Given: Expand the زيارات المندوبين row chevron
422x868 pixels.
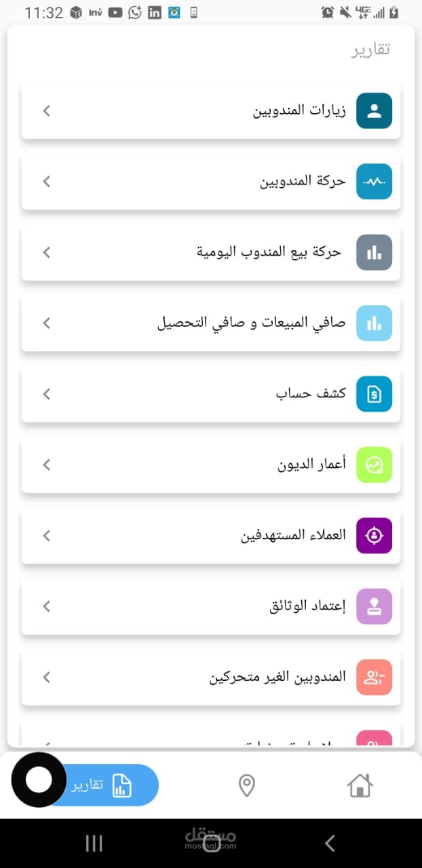Looking at the screenshot, I should [46, 111].
